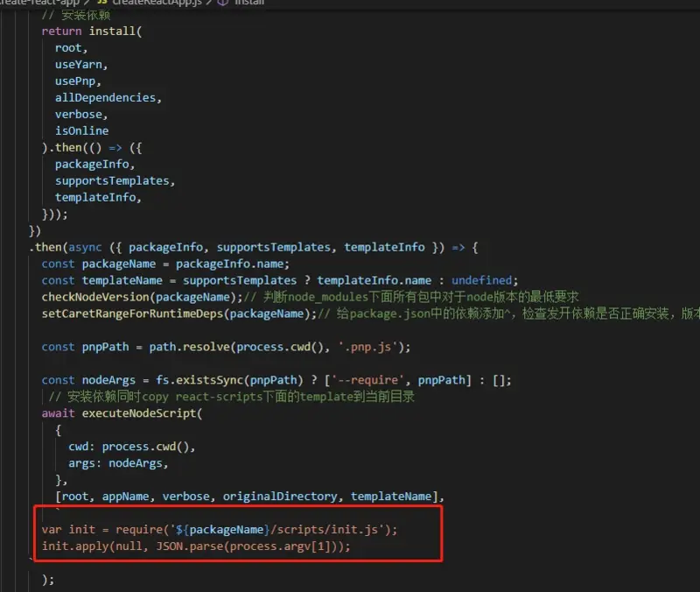Click 'path.resolve' in the pnpPath line

[189, 347]
